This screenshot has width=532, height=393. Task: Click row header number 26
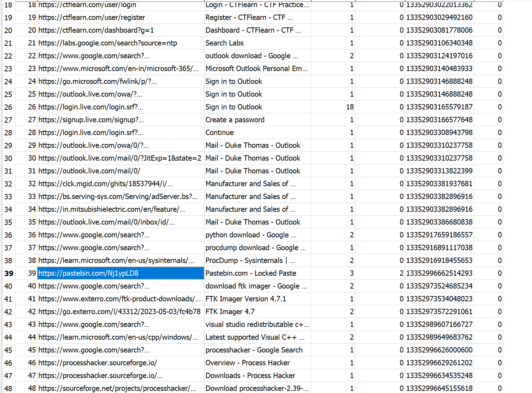(9, 107)
